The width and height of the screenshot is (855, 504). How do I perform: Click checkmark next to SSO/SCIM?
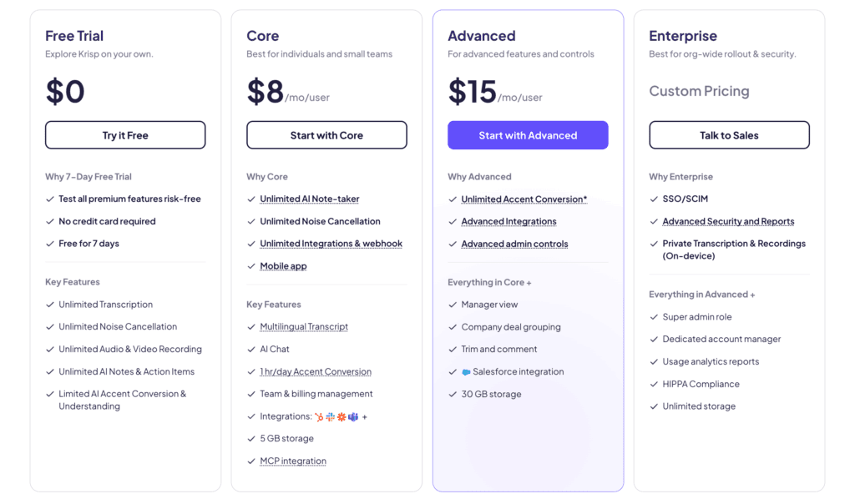pyautogui.click(x=654, y=199)
